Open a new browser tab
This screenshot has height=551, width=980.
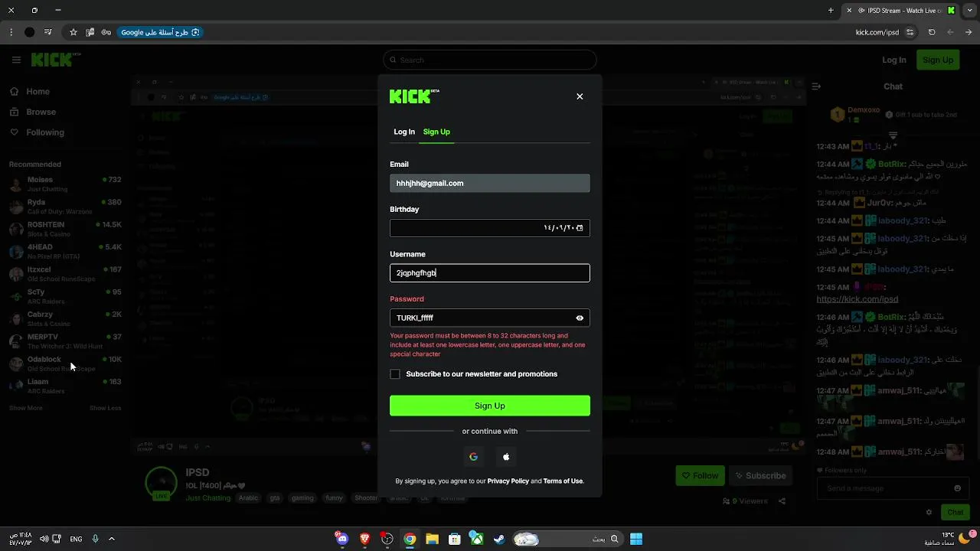[x=831, y=11]
